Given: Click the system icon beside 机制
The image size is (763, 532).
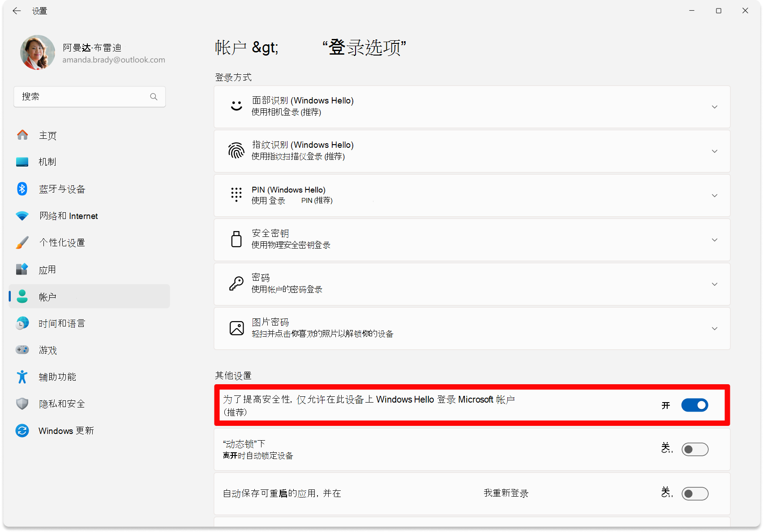Looking at the screenshot, I should click(22, 162).
